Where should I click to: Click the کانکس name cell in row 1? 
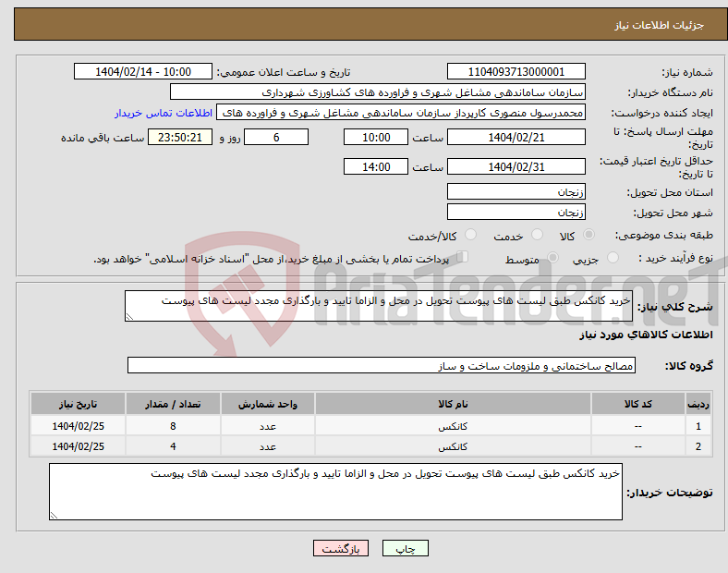(453, 426)
